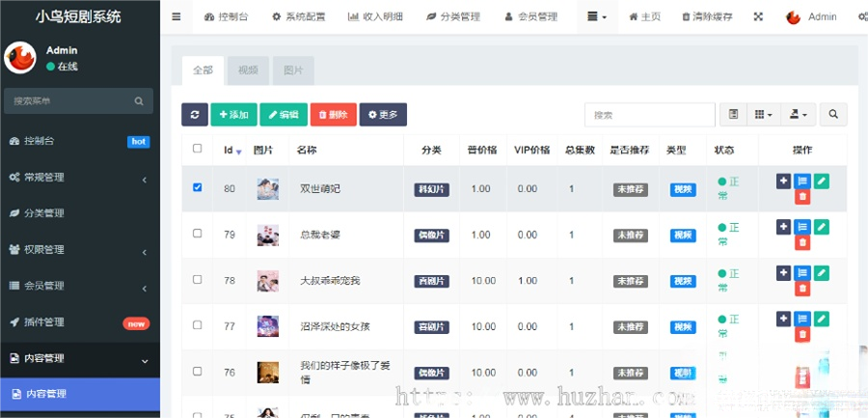Click the red 删除 button

[x=332, y=115]
